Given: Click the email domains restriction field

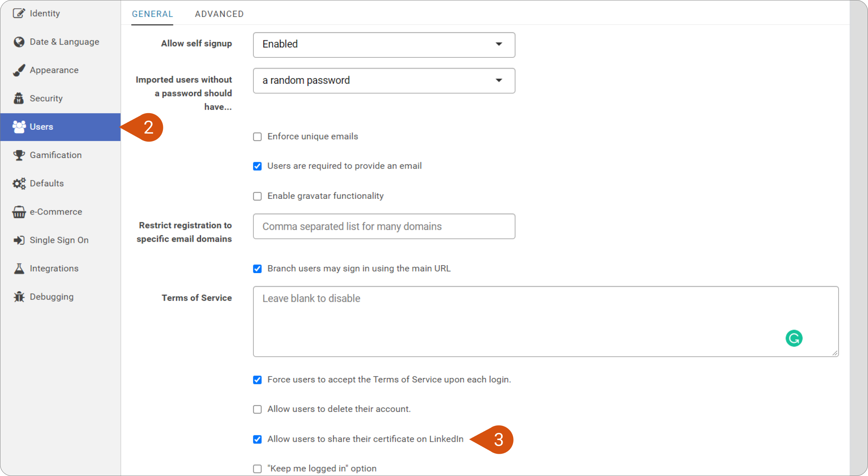Looking at the screenshot, I should pos(384,226).
